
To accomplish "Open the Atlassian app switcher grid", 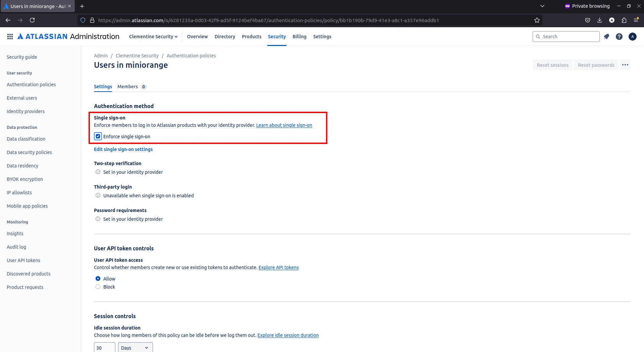I will (x=10, y=36).
